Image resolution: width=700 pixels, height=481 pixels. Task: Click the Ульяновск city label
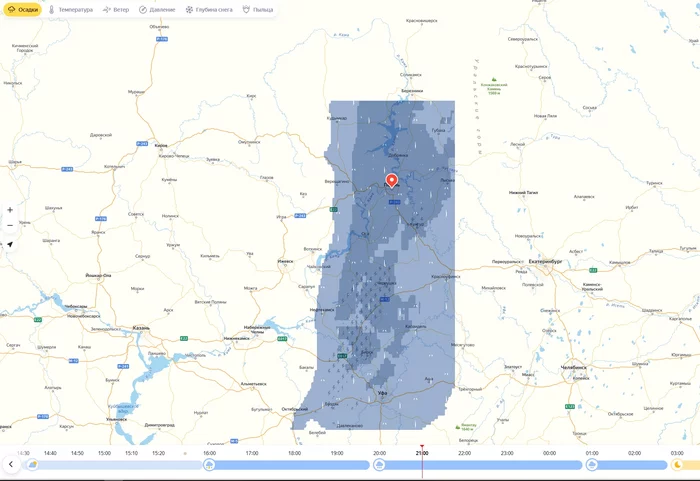click(x=117, y=419)
